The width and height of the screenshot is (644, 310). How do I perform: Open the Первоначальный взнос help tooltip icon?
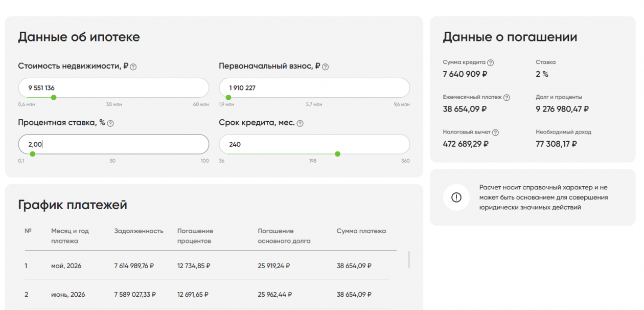326,67
